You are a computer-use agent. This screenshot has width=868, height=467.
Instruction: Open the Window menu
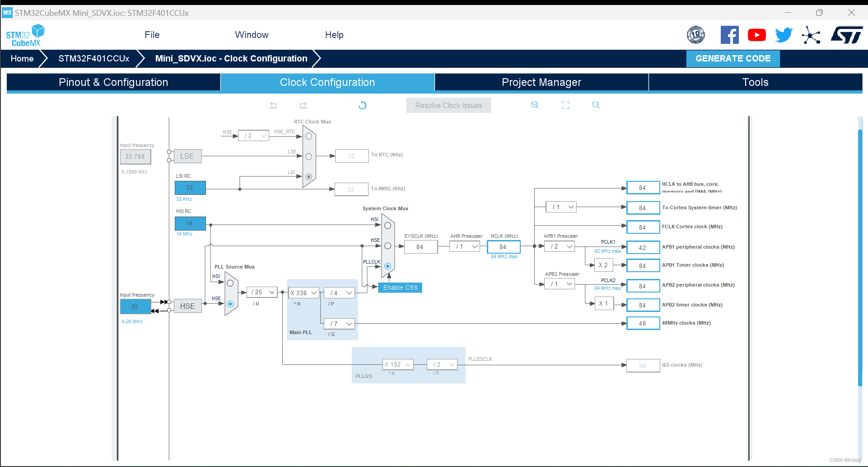(x=252, y=35)
